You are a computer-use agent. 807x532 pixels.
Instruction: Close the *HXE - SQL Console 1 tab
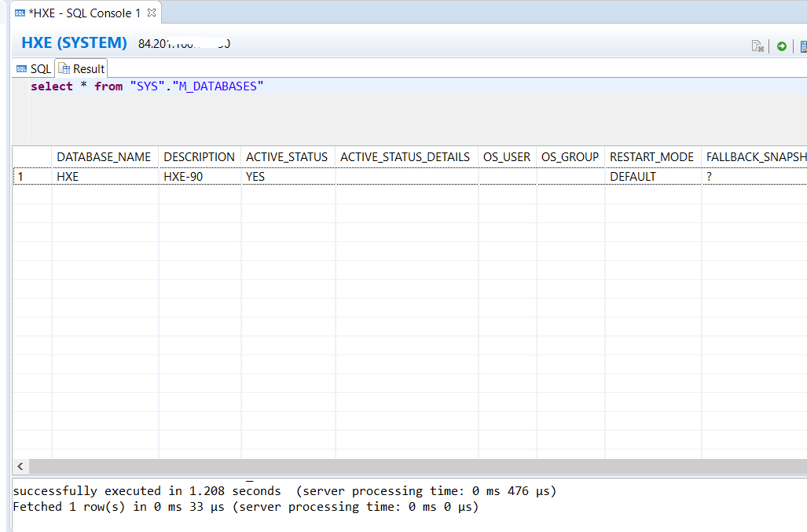[150, 12]
